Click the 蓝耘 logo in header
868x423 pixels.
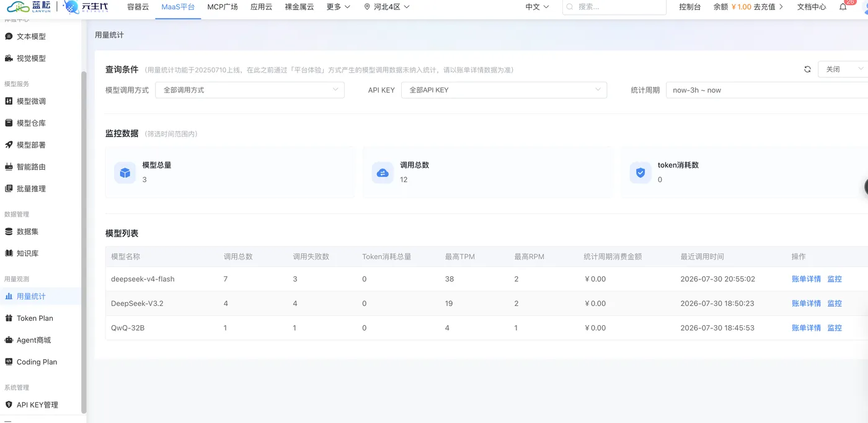coord(28,7)
